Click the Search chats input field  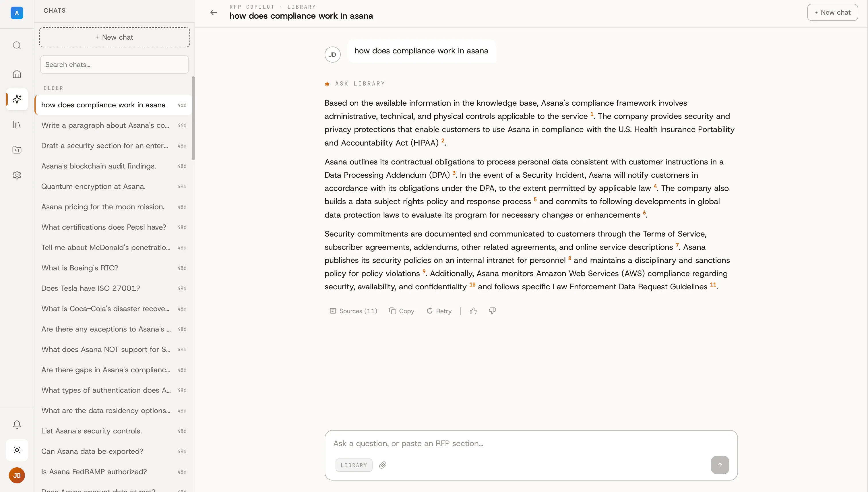(114, 65)
